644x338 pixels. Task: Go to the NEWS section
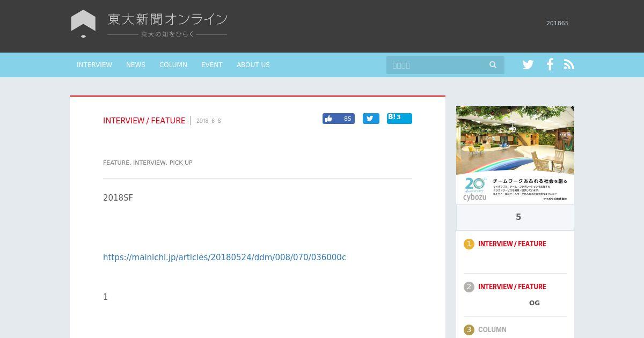coord(136,65)
